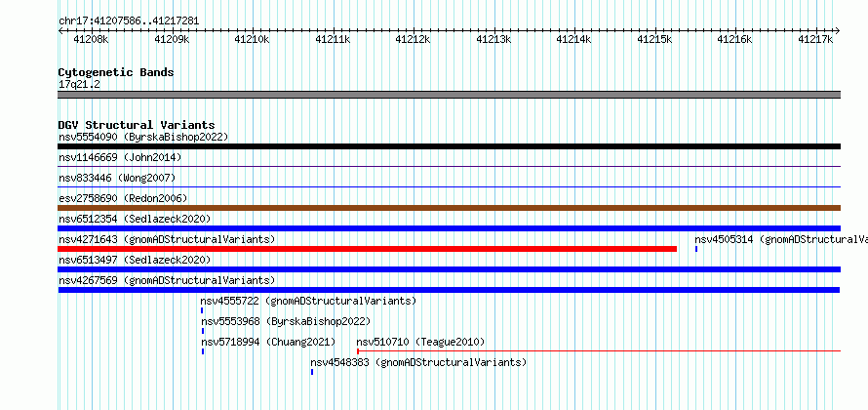Click the 41214k ruler position
The height and width of the screenshot is (410, 868).
574,39
